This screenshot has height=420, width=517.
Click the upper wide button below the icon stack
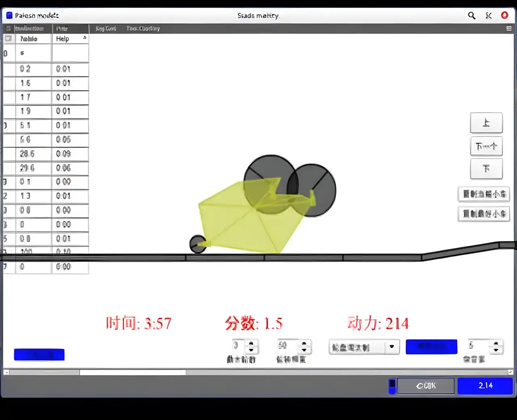click(x=484, y=194)
